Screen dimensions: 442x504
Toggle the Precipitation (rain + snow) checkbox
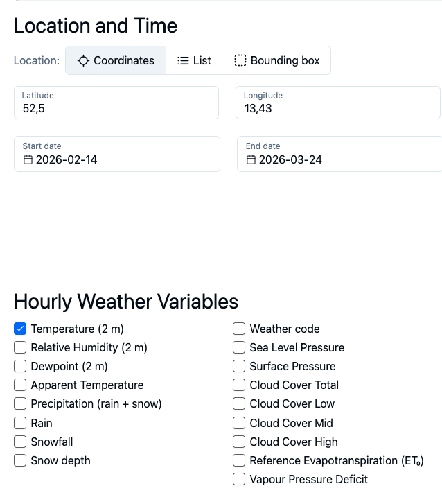coord(20,403)
